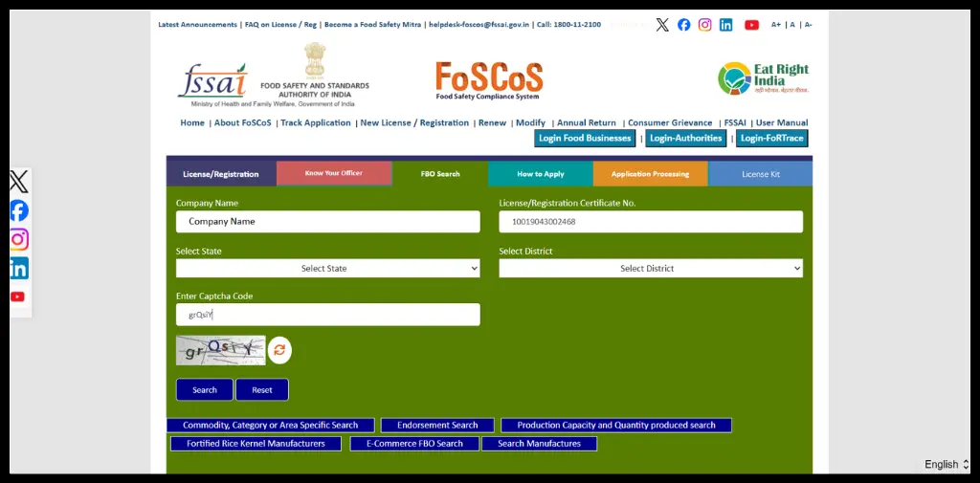Image resolution: width=980 pixels, height=483 pixels.
Task: Click the LinkedIn icon in left floating sidebar
Action: [x=19, y=268]
